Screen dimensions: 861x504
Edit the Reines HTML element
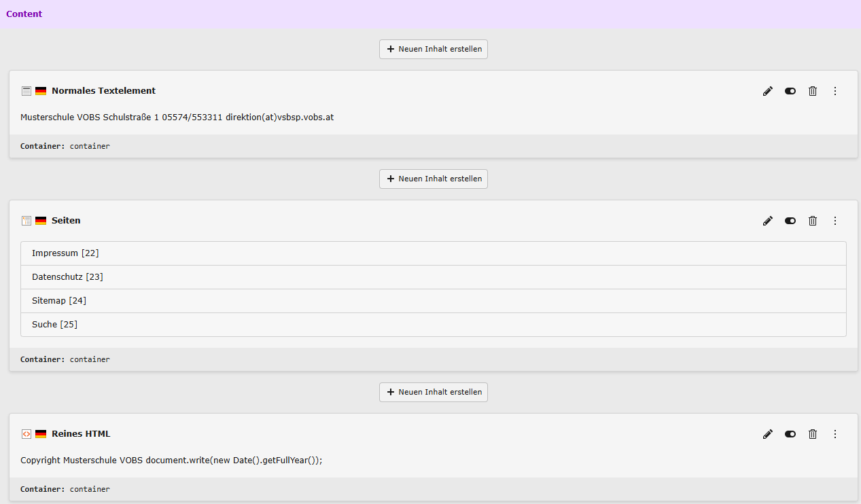tap(768, 434)
